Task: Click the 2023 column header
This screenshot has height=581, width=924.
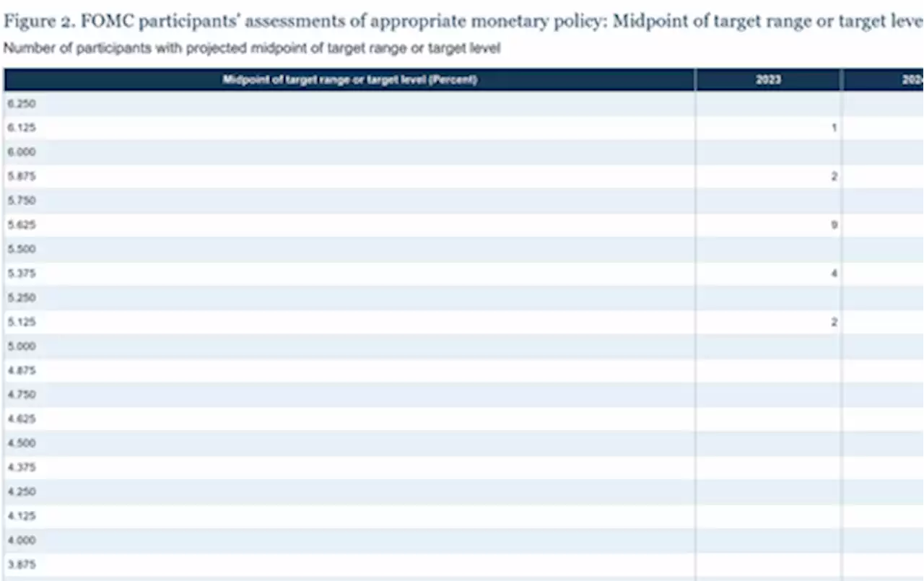Action: (x=768, y=79)
